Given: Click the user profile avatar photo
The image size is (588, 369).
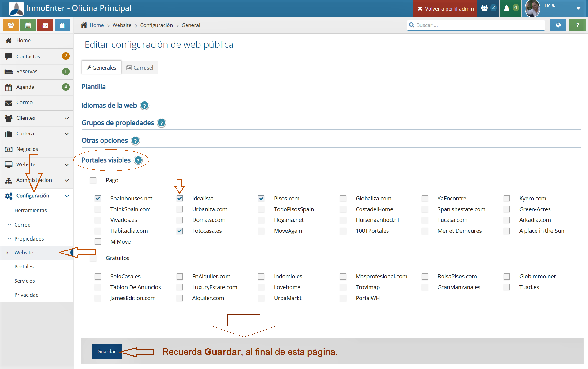Looking at the screenshot, I should (x=532, y=8).
